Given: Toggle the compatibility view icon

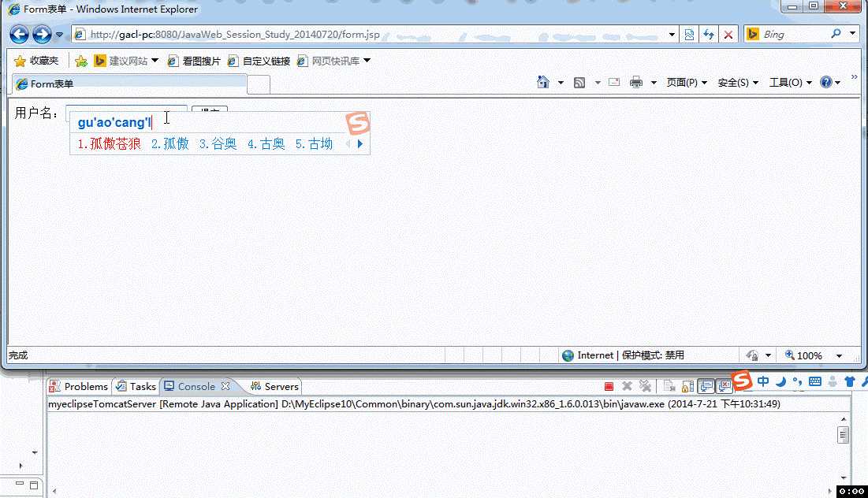Looking at the screenshot, I should (x=689, y=35).
